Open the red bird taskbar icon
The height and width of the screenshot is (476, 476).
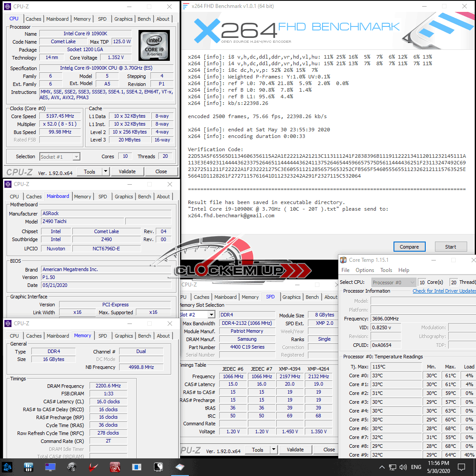click(93, 467)
